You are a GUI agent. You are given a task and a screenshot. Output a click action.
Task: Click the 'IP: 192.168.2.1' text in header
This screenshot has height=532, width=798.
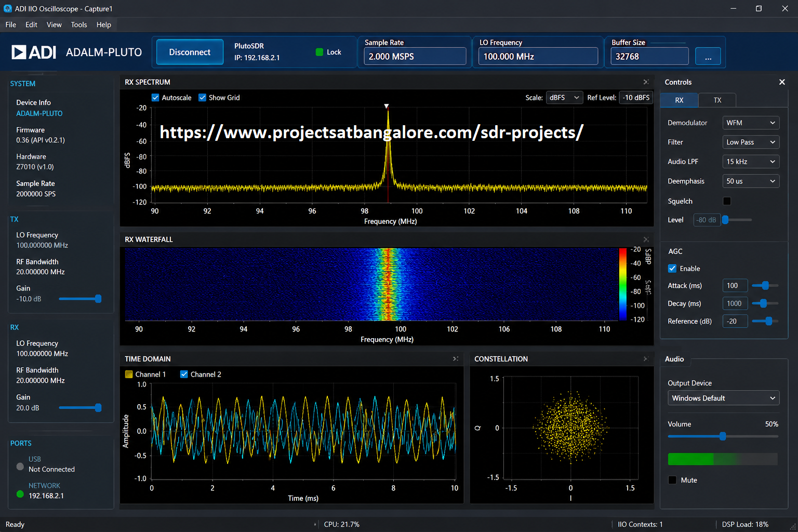[x=257, y=58]
